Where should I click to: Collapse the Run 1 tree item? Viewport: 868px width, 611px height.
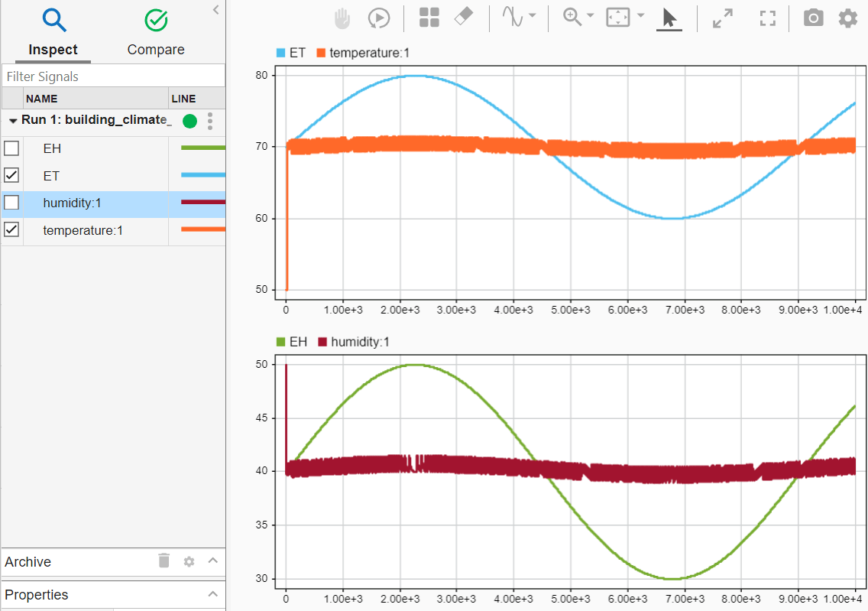coord(12,120)
